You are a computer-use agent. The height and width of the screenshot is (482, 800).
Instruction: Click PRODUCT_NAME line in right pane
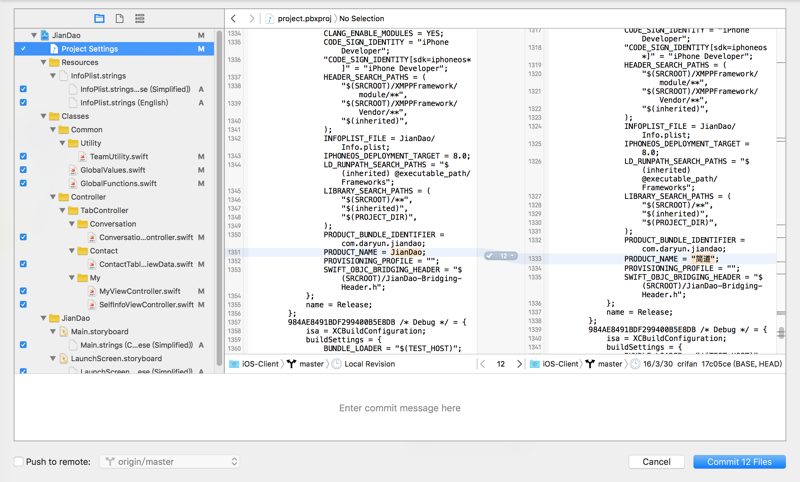(x=671, y=259)
